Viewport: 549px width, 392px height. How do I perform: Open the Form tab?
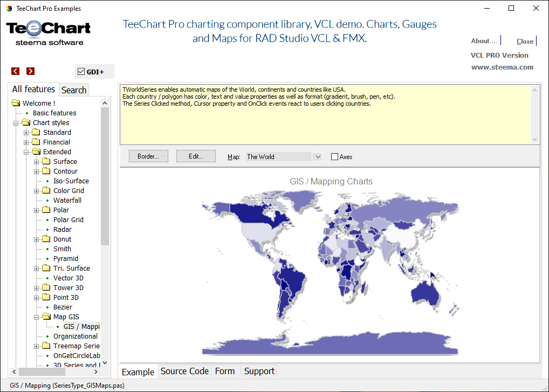point(225,371)
